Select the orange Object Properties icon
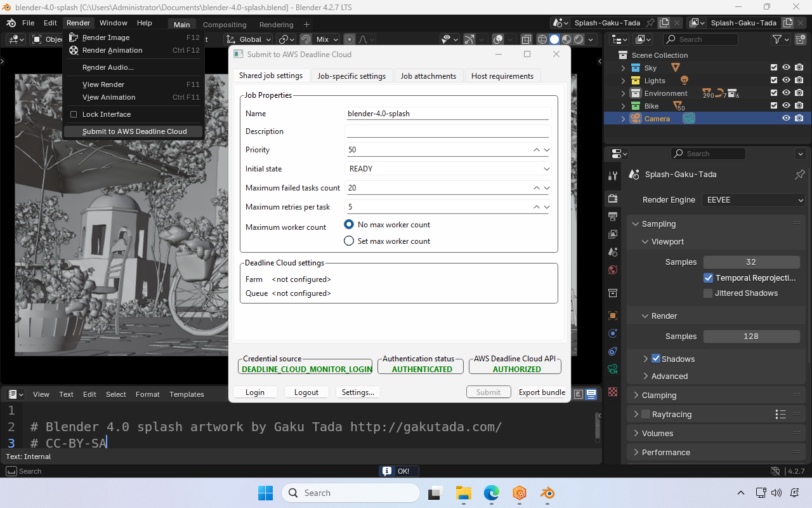Image resolution: width=812 pixels, height=508 pixels. tap(612, 315)
